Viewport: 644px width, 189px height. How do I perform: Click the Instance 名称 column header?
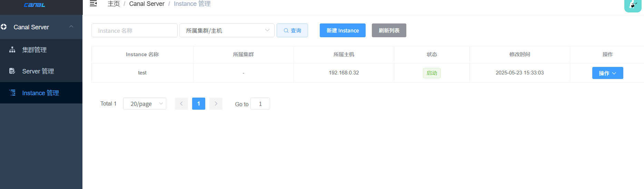142,54
